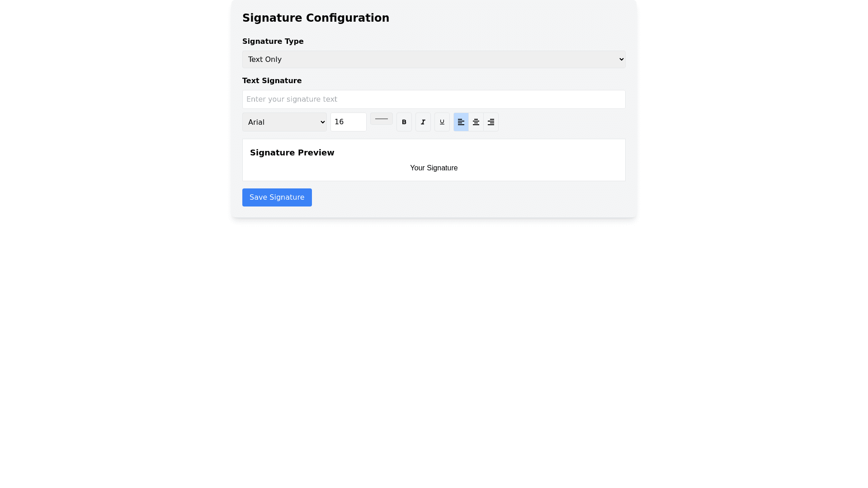The width and height of the screenshot is (868, 488).
Task: Open the signature text color picker
Action: (381, 119)
